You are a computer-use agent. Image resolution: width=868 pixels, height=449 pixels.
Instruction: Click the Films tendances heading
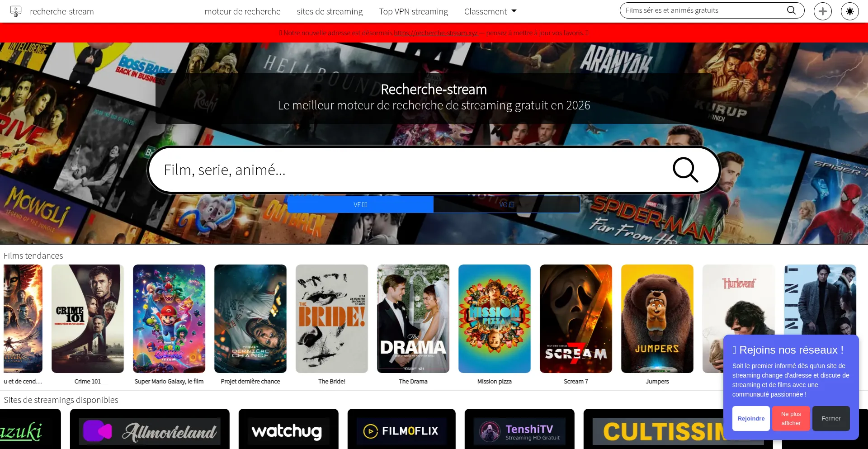33,255
